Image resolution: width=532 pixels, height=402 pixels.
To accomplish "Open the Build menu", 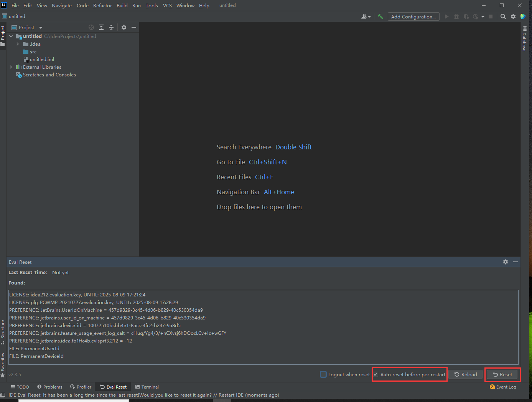I will pyautogui.click(x=122, y=5).
